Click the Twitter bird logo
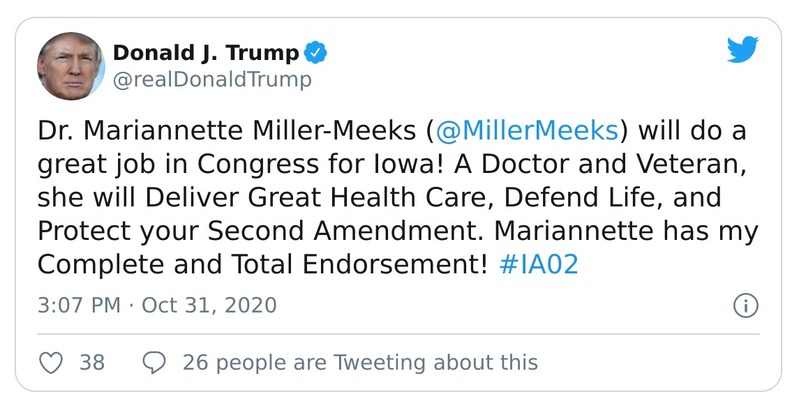The width and height of the screenshot is (799, 408). [742, 49]
